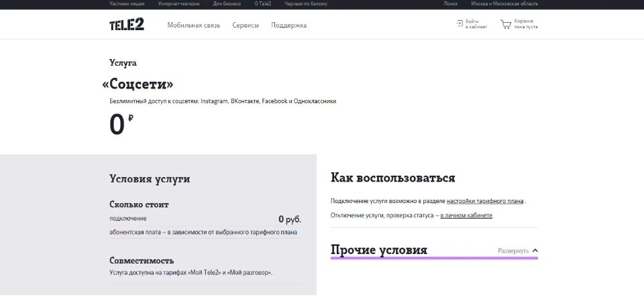The width and height of the screenshot is (644, 301).
Task: Click the large 0 ₽ price
Action: click(121, 125)
